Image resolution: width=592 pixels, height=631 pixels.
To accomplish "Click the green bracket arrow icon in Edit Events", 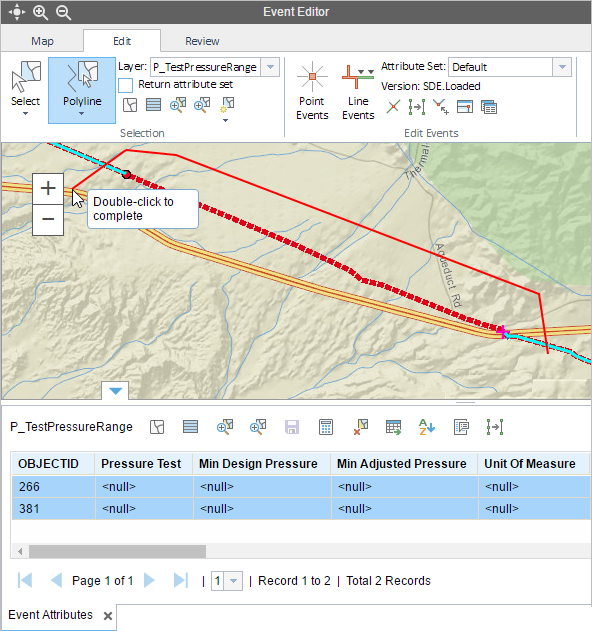I will tap(417, 107).
